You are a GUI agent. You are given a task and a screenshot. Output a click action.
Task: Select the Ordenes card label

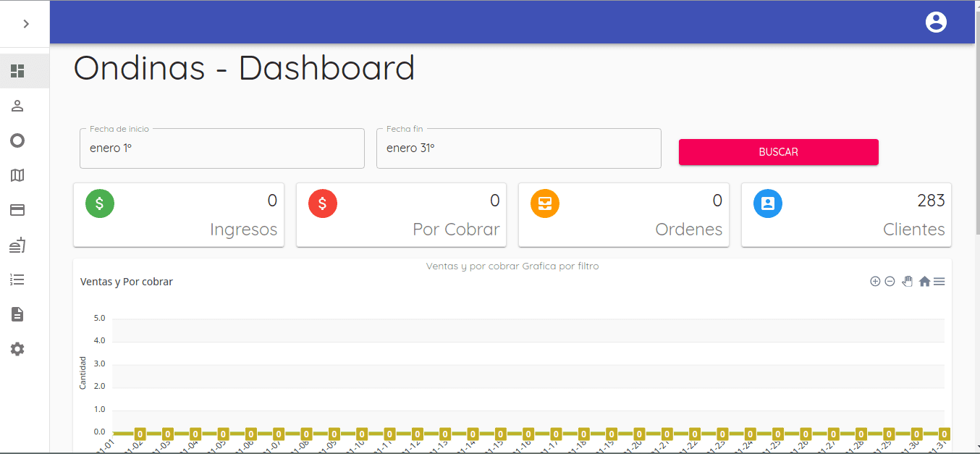tap(688, 230)
